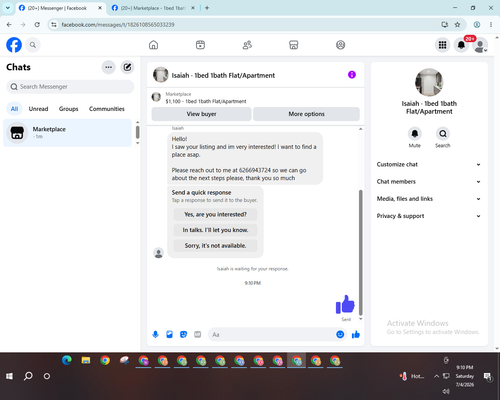500x400 pixels.
Task: Send quick reply 'Sorry, it's not available.'
Action: (x=215, y=246)
